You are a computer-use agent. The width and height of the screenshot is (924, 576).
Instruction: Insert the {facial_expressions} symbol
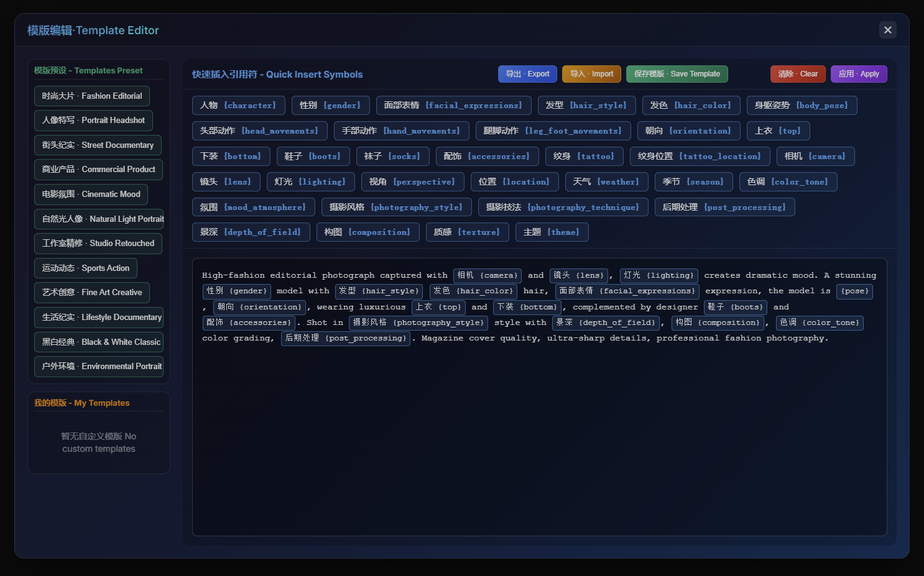pyautogui.click(x=454, y=106)
